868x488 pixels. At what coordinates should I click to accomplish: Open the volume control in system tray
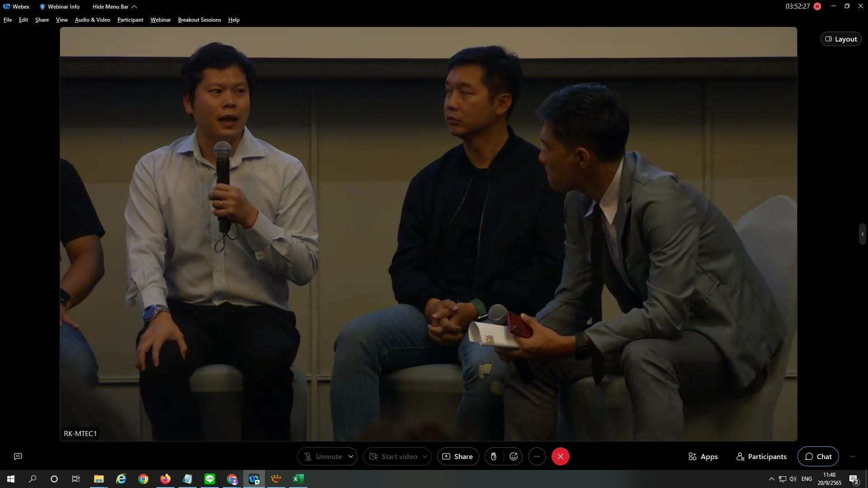pyautogui.click(x=793, y=479)
